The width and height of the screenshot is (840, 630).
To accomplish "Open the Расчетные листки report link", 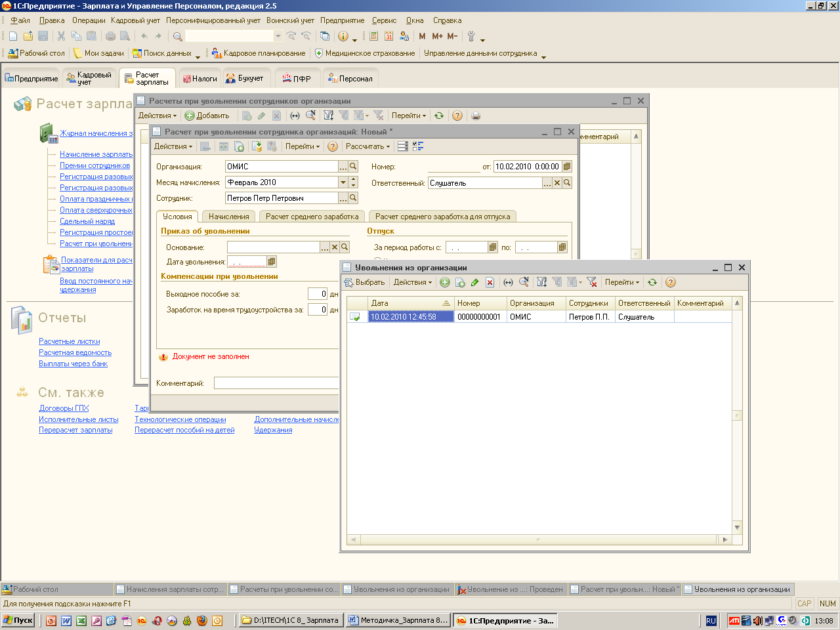I will pos(70,341).
